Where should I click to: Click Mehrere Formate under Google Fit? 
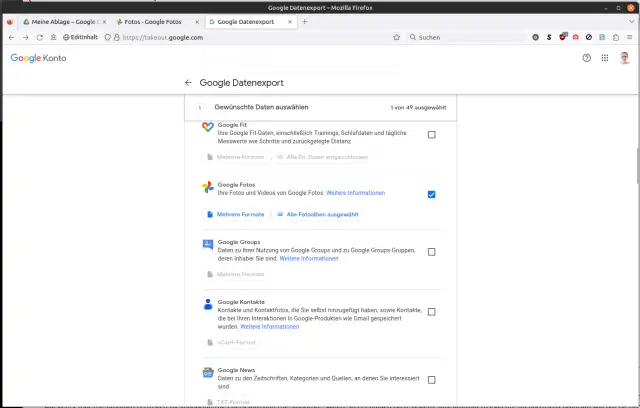[236, 157]
